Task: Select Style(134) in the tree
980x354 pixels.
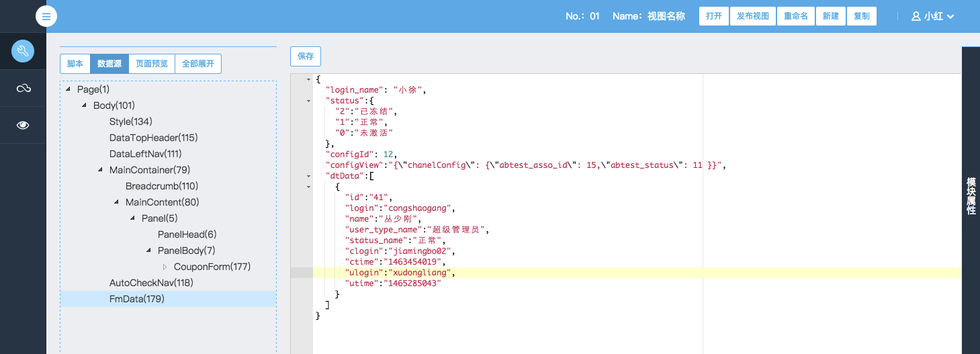Action: click(x=131, y=122)
